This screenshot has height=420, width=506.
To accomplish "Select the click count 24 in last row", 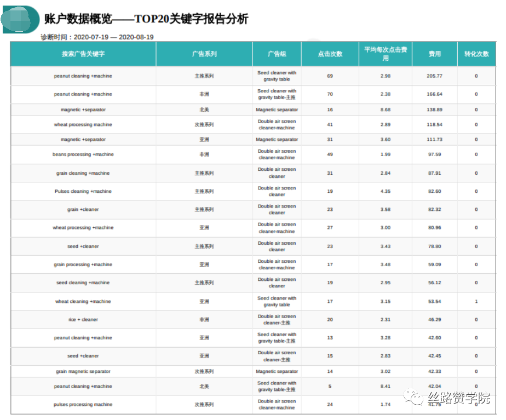I will (x=330, y=404).
